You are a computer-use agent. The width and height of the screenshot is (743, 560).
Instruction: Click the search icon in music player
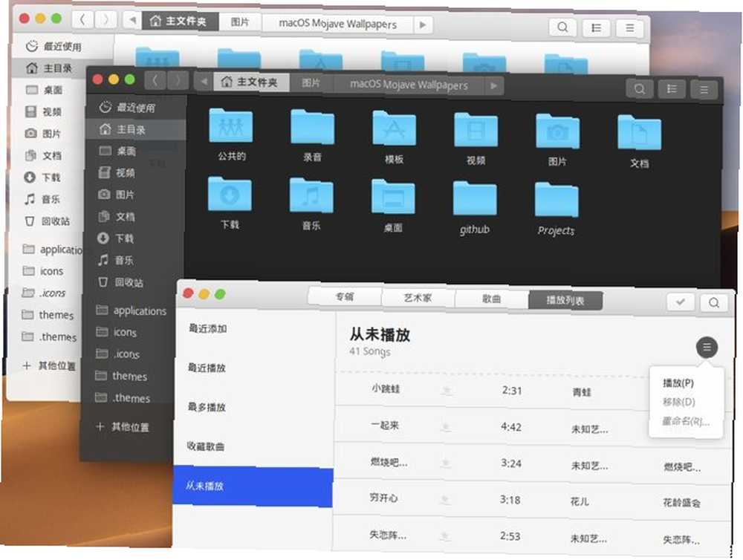pos(713,303)
